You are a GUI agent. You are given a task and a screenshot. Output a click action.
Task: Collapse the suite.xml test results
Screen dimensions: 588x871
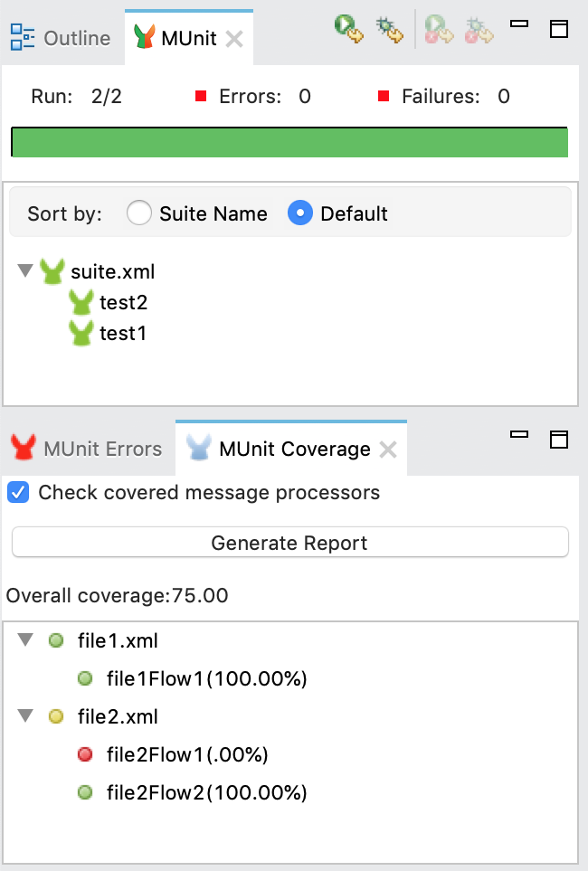(24, 270)
